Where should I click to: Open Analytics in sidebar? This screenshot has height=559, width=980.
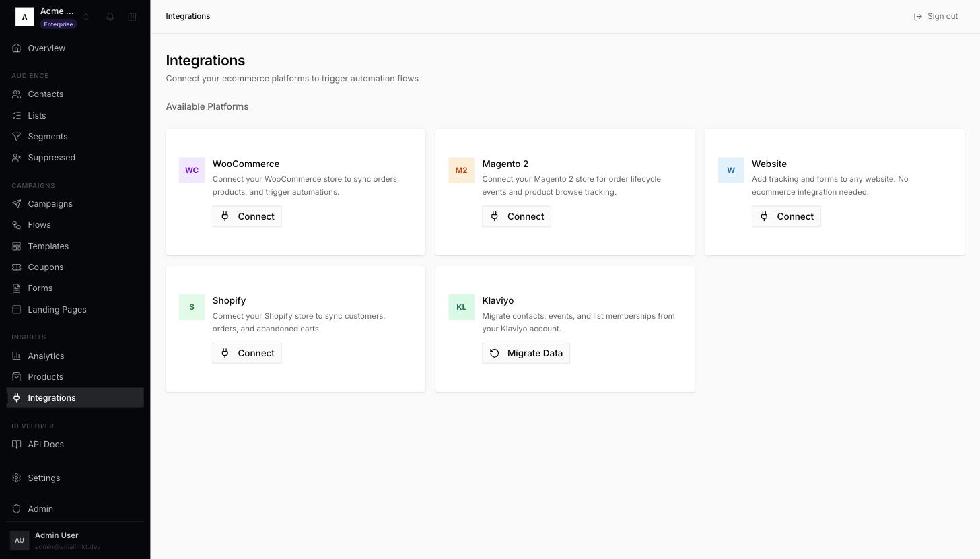click(x=75, y=356)
